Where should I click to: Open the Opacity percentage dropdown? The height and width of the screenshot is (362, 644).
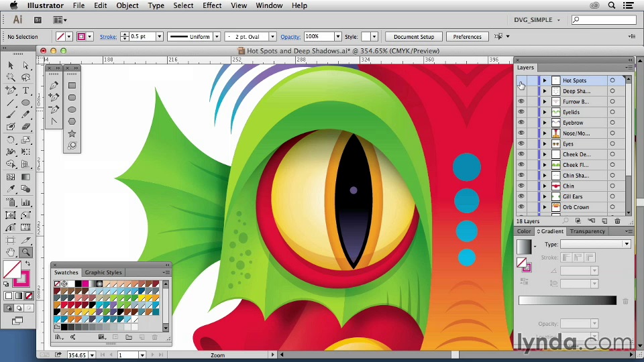pyautogui.click(x=337, y=36)
